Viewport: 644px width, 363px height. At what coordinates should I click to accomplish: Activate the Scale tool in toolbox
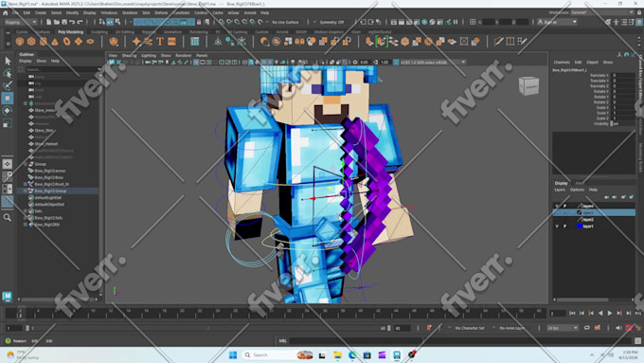click(x=8, y=123)
